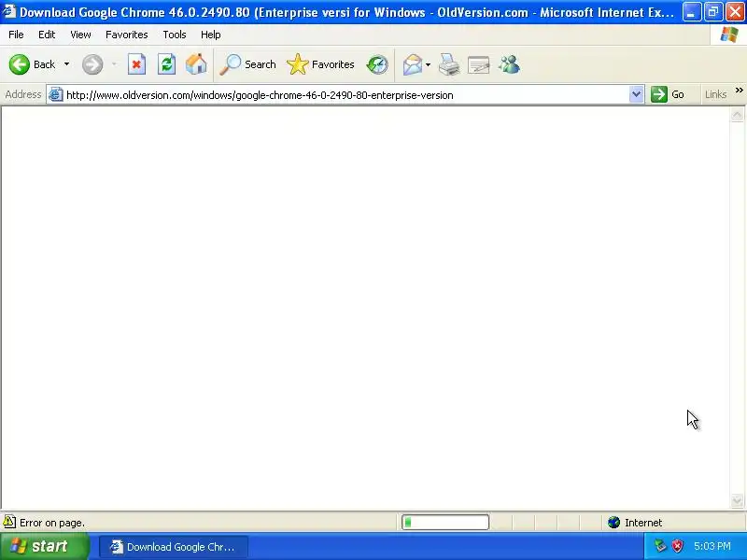The image size is (747, 560).
Task: Click the red Security Center shield tray icon
Action: click(x=677, y=546)
